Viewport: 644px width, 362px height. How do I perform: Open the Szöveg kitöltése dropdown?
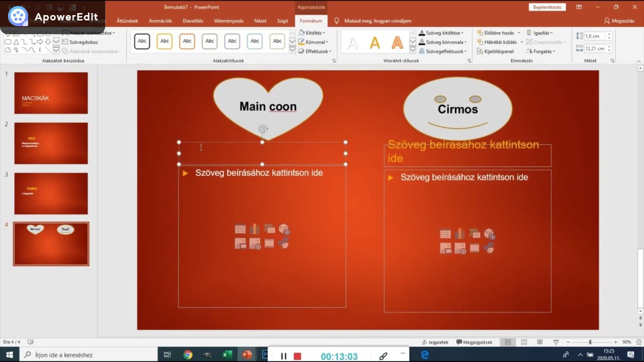click(441, 33)
